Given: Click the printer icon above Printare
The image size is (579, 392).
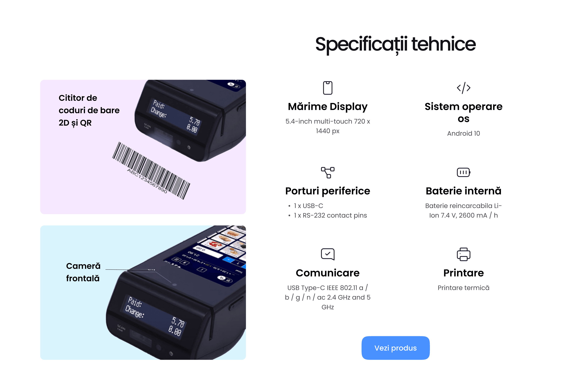Looking at the screenshot, I should [463, 254].
